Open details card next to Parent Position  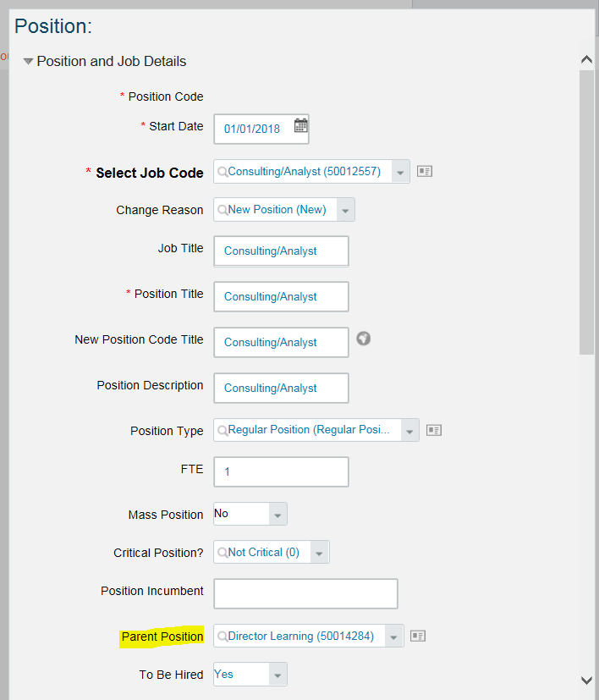point(418,636)
